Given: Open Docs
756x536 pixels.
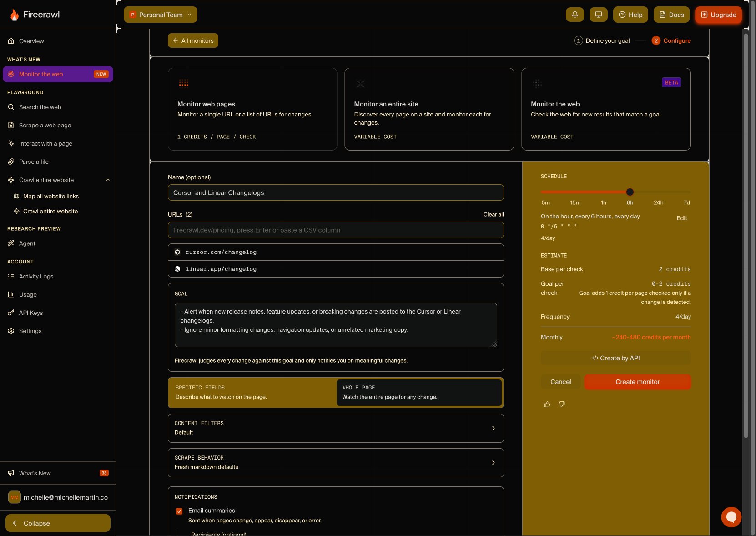Looking at the screenshot, I should [x=672, y=15].
